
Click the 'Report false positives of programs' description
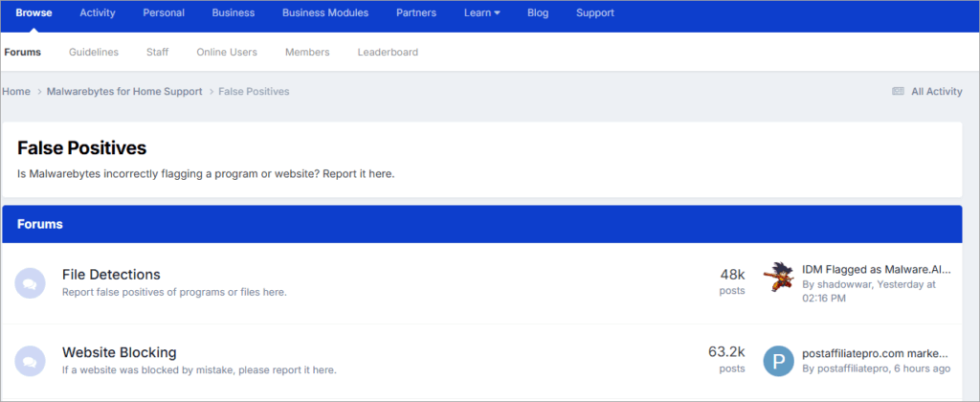174,292
